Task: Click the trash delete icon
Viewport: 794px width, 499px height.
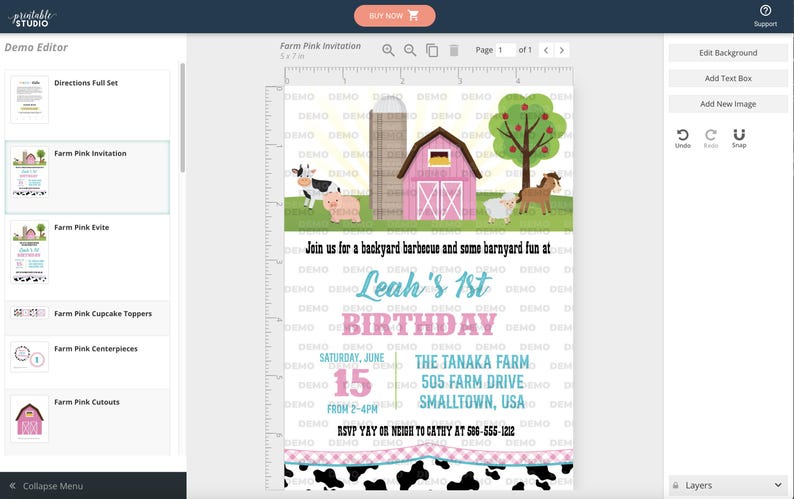Action: 454,50
